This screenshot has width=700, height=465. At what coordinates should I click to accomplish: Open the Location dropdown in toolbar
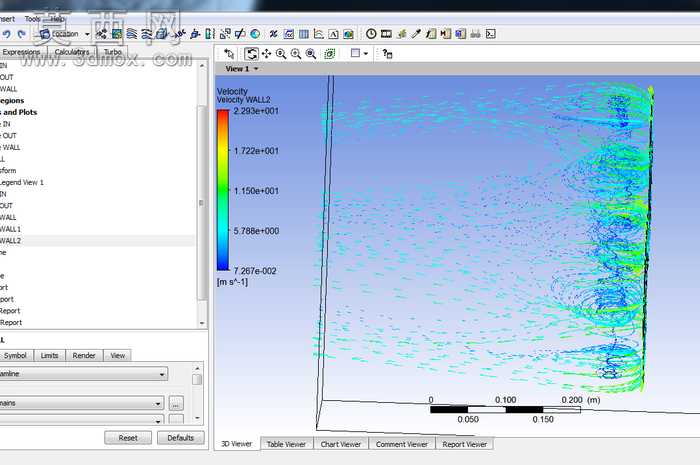pyautogui.click(x=64, y=34)
